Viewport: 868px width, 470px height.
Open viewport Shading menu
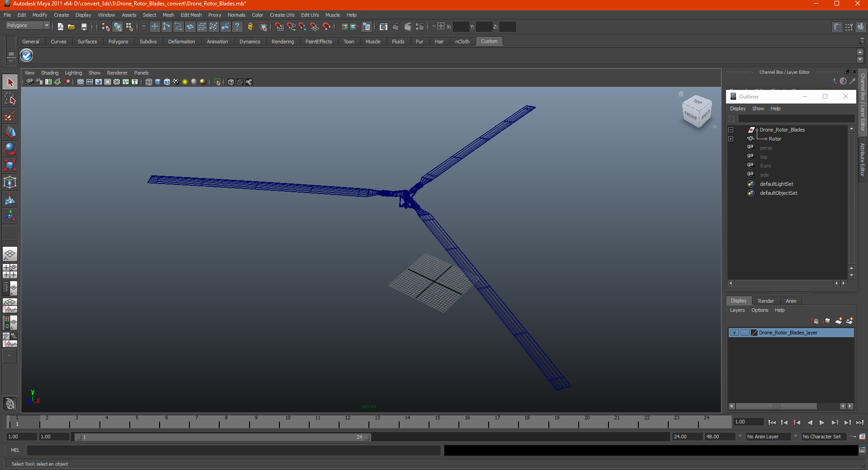coord(50,73)
